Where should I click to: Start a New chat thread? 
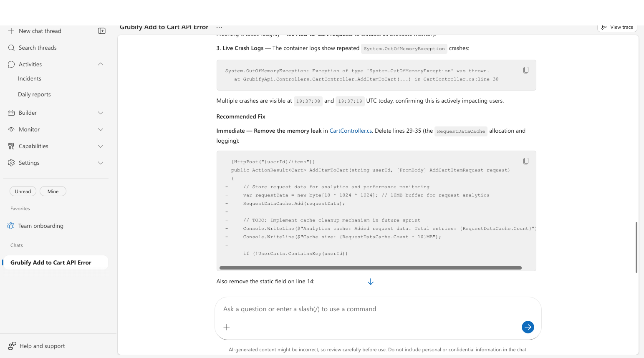(x=40, y=31)
